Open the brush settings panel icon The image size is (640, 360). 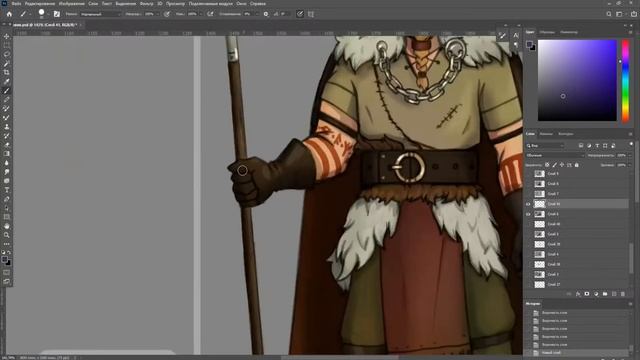[57, 14]
